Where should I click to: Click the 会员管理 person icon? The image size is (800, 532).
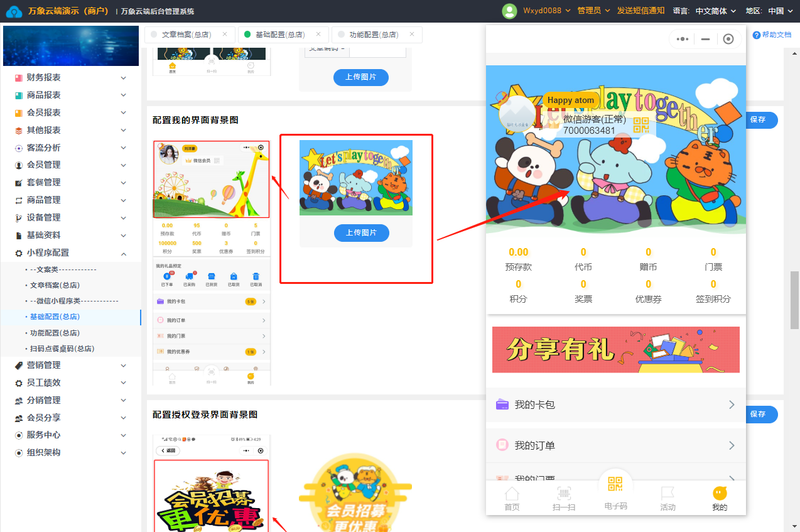point(19,165)
